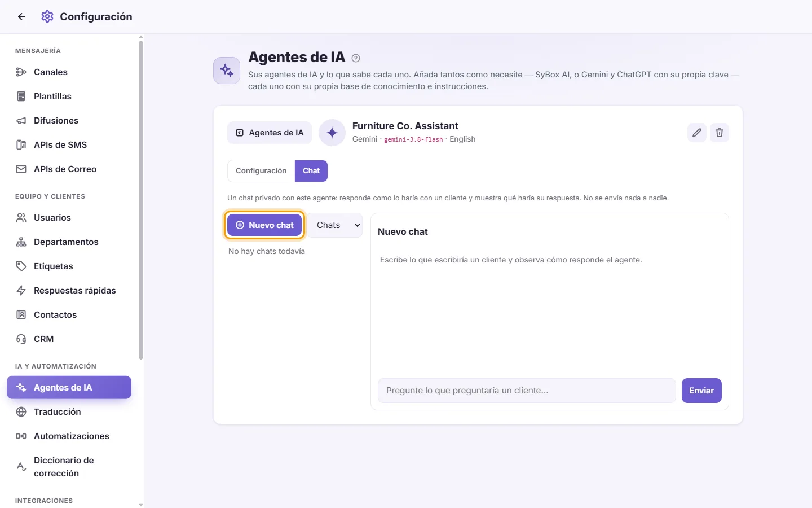The height and width of the screenshot is (508, 812).
Task: Go to Usuarios page
Action: (x=69, y=218)
